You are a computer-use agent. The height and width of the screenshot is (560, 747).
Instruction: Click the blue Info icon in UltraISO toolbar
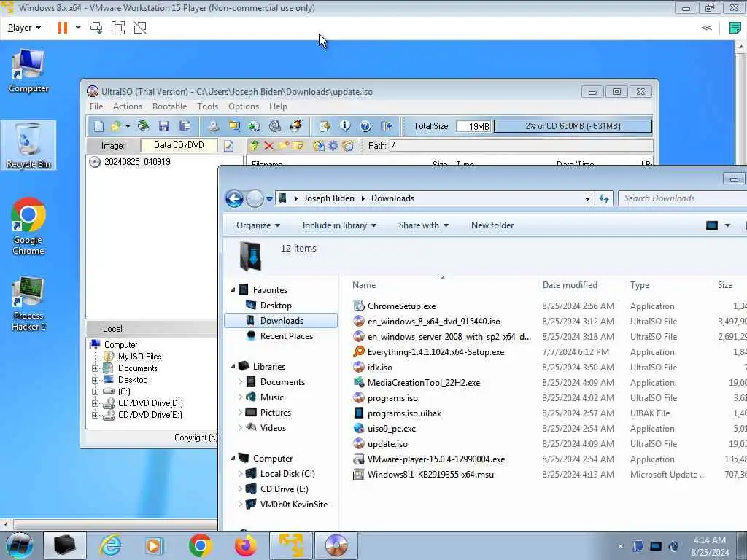tap(345, 126)
